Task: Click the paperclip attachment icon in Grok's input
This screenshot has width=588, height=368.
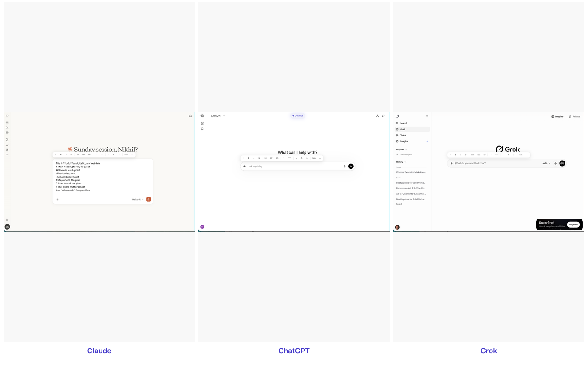Action: (x=452, y=163)
